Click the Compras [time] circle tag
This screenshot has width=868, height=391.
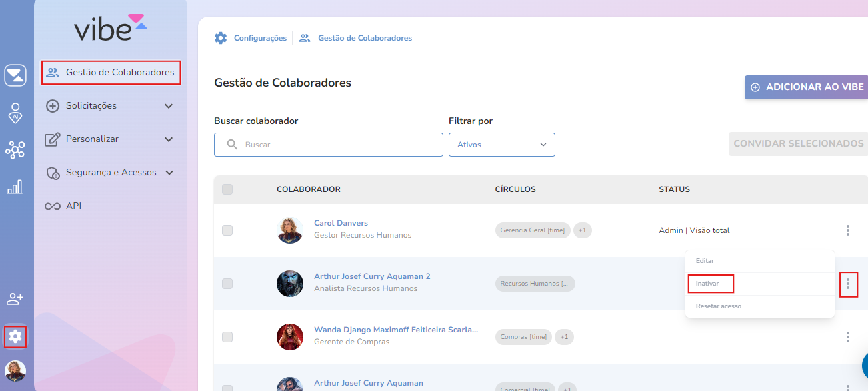524,337
